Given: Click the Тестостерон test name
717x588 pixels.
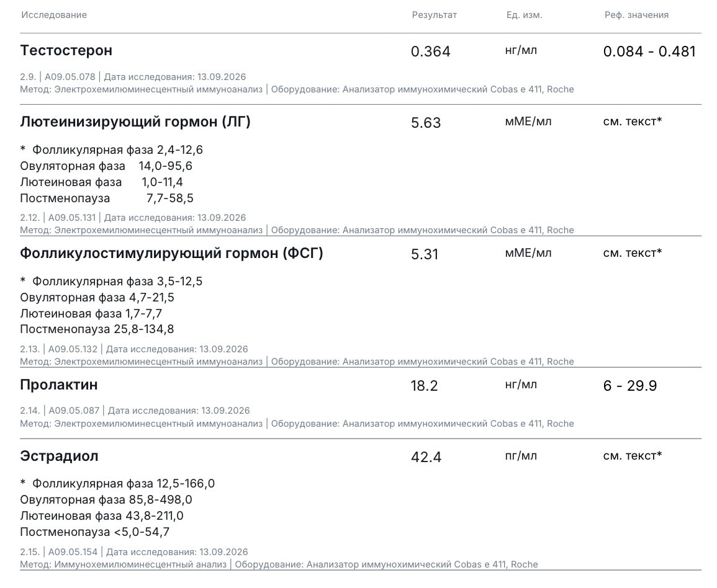Looking at the screenshot, I should [66, 50].
